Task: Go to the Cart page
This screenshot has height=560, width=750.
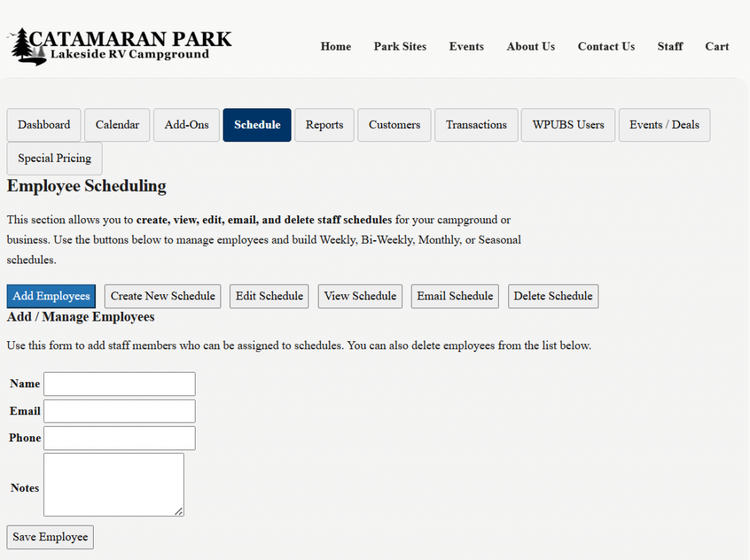Action: click(716, 46)
